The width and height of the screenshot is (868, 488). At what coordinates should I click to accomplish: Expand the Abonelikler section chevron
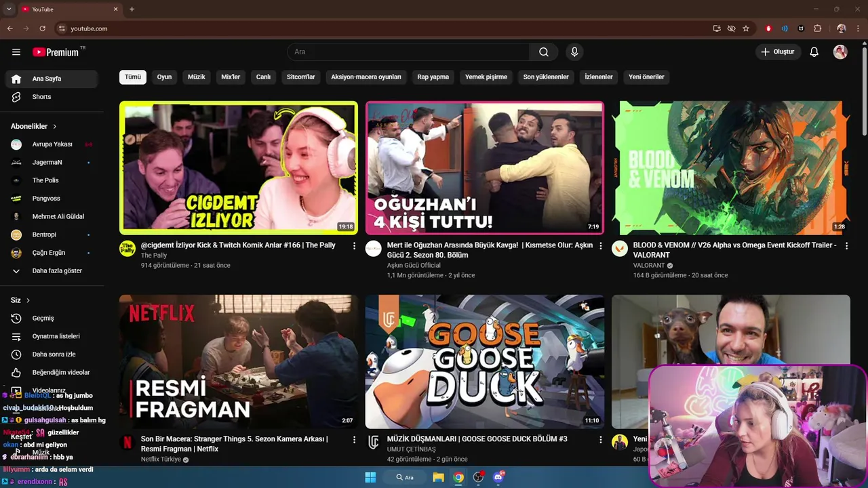55,127
